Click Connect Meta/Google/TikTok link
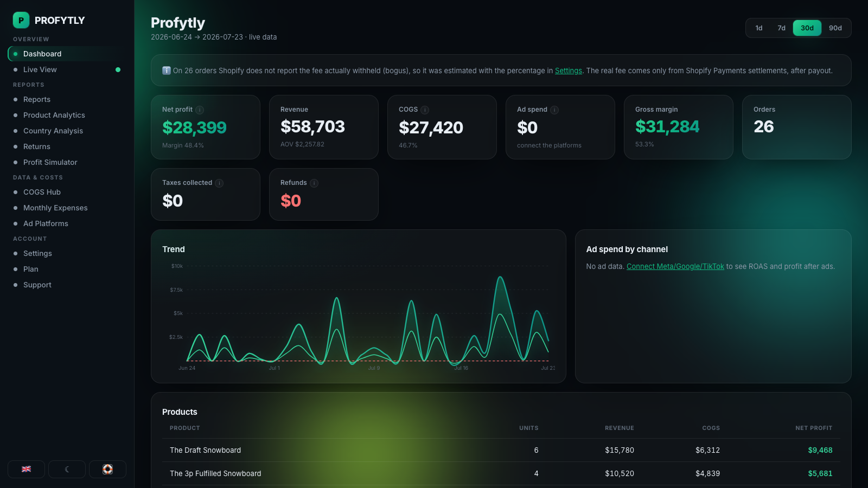This screenshot has width=868, height=488. [x=675, y=266]
